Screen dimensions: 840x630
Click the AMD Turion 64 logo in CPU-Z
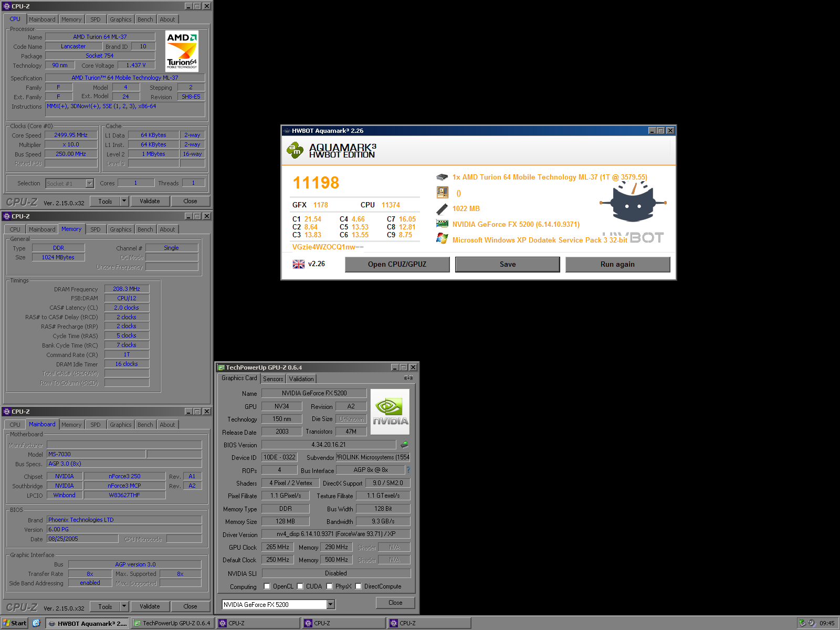(182, 51)
